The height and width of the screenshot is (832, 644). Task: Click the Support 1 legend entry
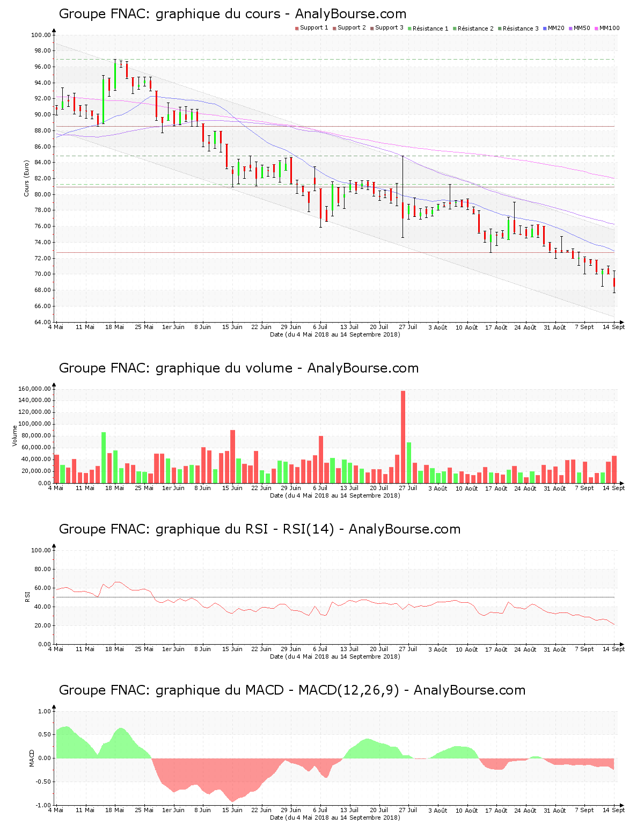coord(311,28)
